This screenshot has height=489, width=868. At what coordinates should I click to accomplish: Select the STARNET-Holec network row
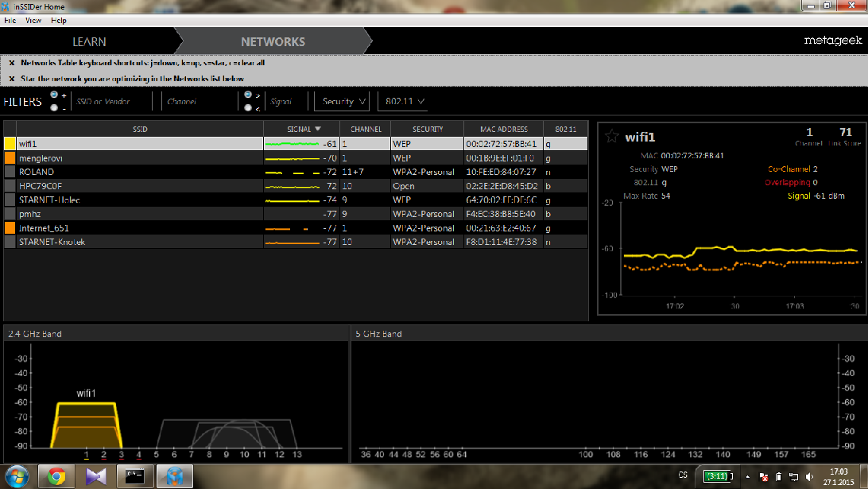[296, 200]
